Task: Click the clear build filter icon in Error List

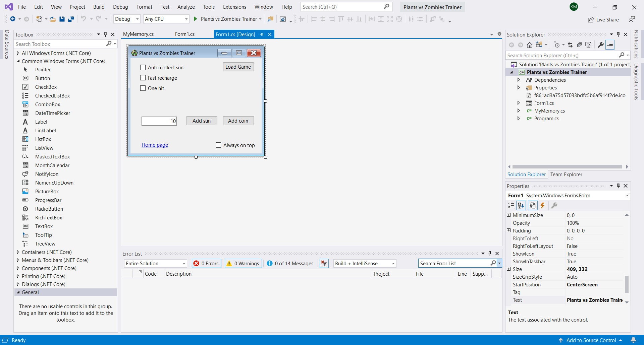Action: click(324, 264)
